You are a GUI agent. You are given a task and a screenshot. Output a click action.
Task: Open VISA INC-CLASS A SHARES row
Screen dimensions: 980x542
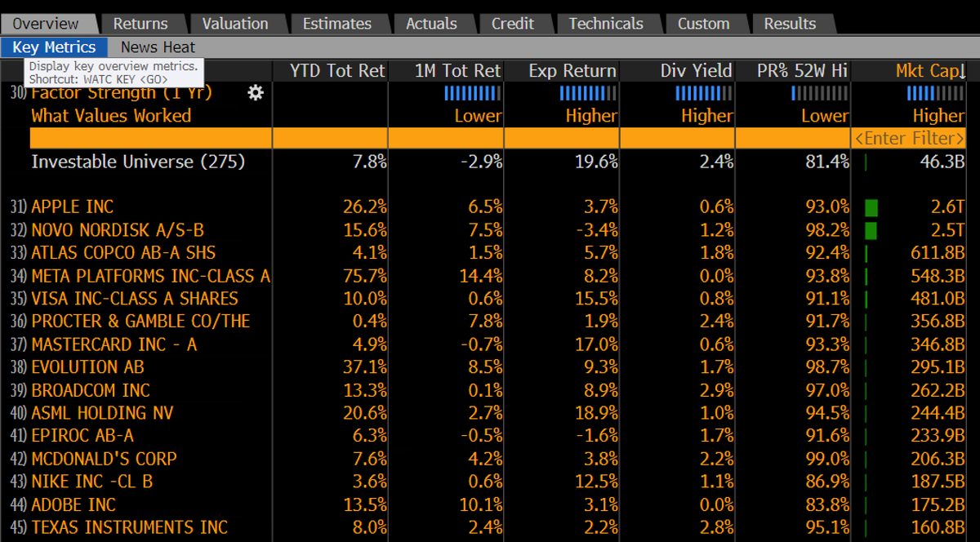[135, 299]
